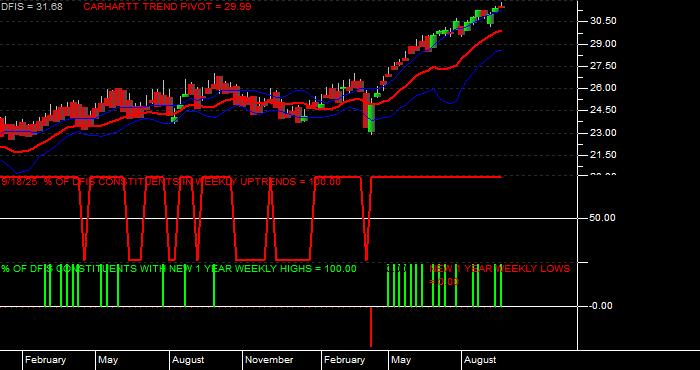Click the 24.50 price axis value
This screenshot has width=700, height=370.
point(603,110)
